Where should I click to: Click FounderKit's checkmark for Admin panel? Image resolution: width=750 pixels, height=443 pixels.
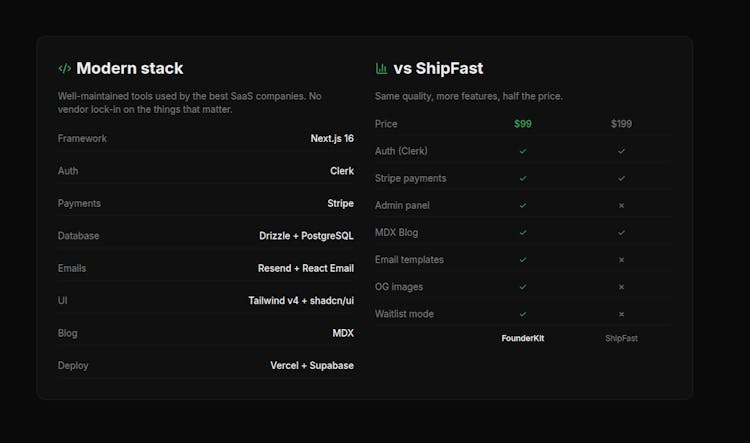(x=523, y=205)
